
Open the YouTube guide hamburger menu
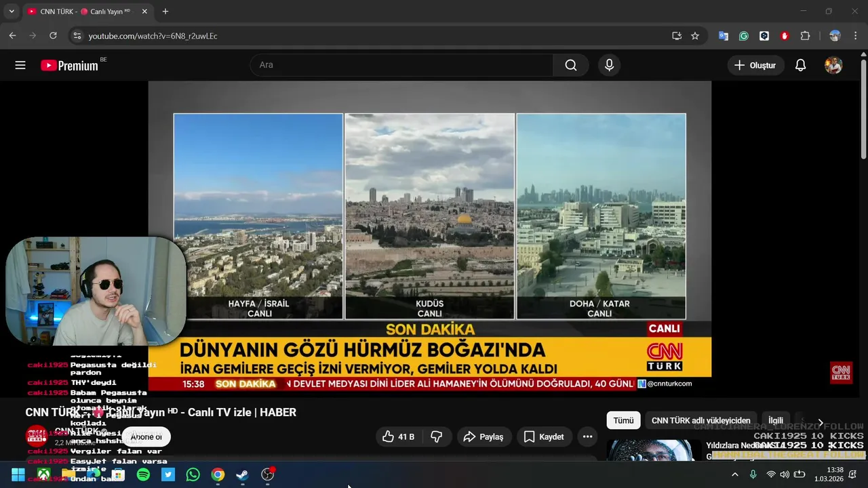pos(20,65)
